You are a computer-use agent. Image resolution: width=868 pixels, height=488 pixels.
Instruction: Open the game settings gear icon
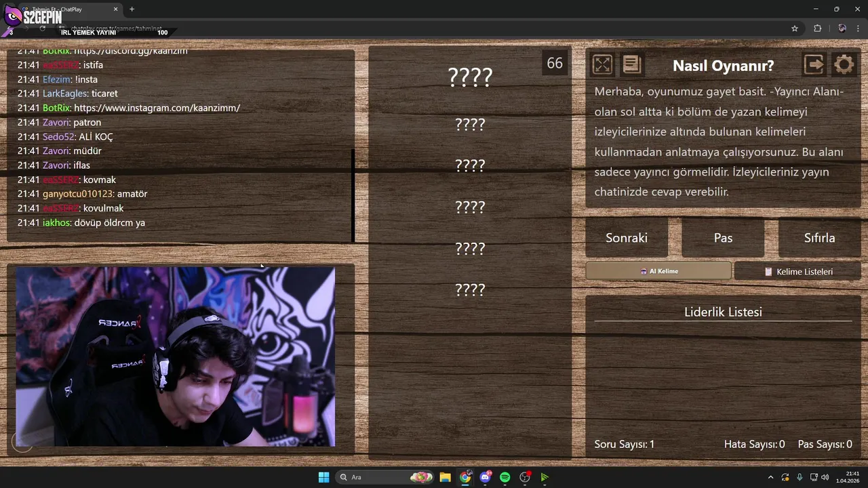click(x=844, y=64)
